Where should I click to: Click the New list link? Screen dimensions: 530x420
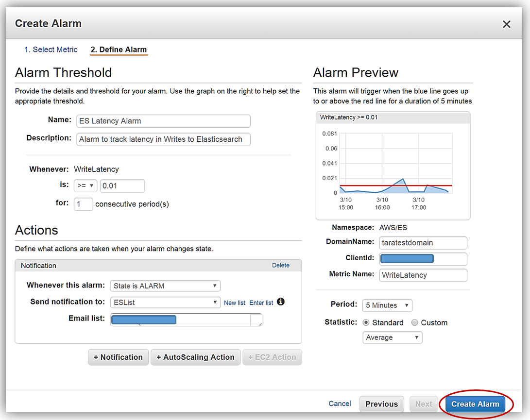tap(234, 303)
